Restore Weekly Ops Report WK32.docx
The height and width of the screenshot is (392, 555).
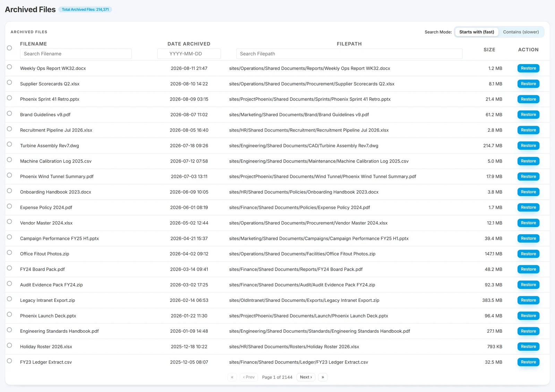[x=528, y=68]
